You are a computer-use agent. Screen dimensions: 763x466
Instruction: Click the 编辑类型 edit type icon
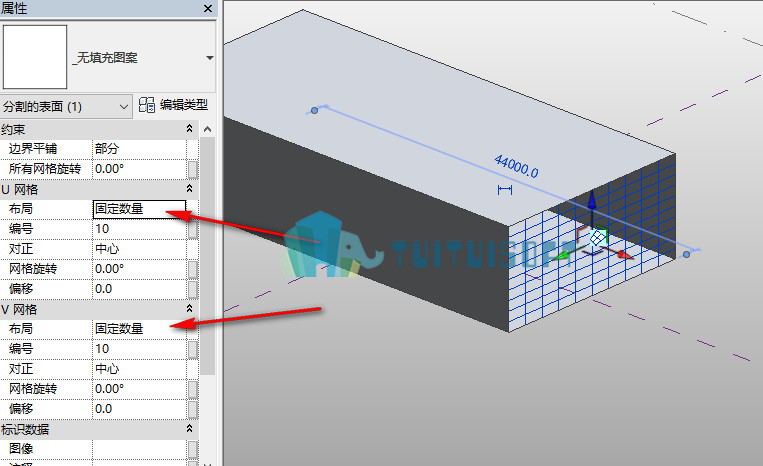pos(146,105)
